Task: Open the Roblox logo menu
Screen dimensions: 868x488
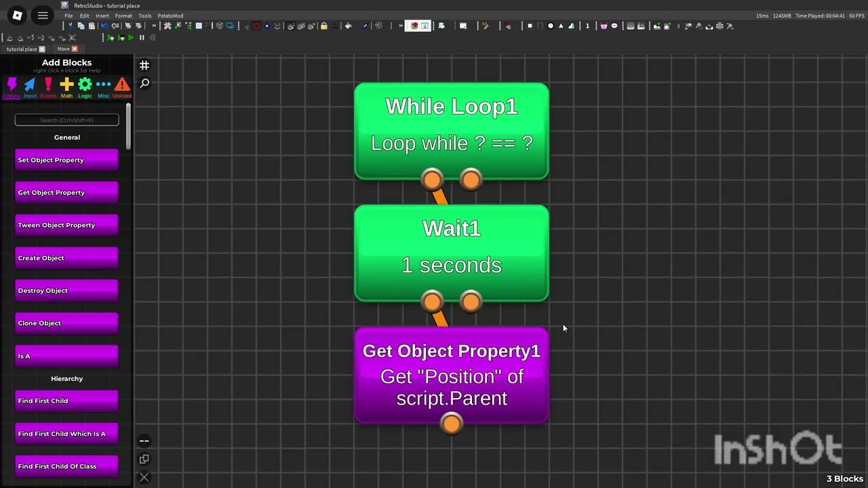Action: click(17, 15)
